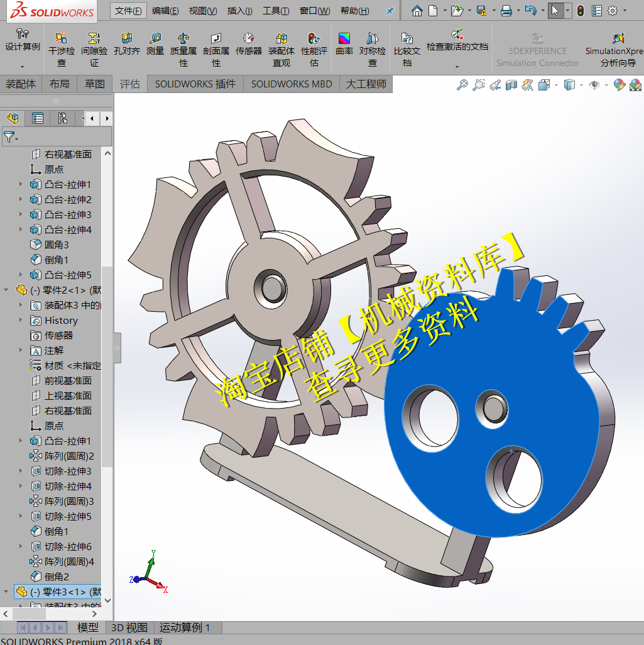Open the Sensor tool (传感器)
The image size is (644, 645).
point(248,45)
